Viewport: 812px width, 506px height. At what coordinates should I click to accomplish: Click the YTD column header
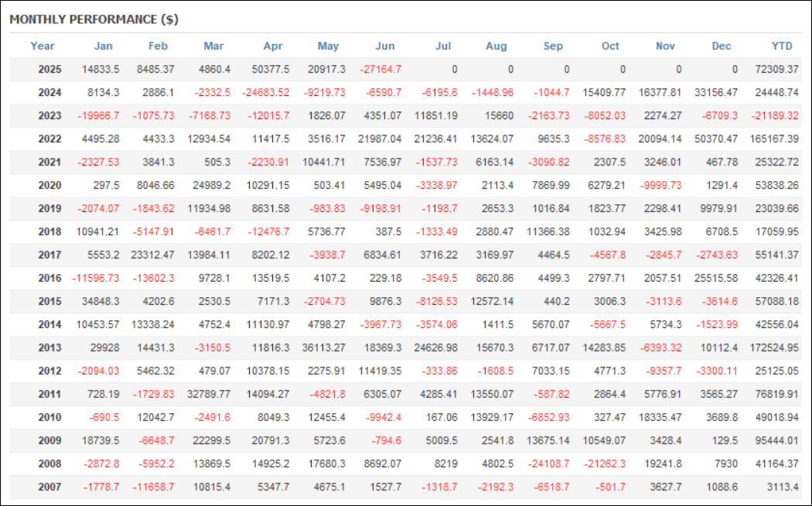coord(782,46)
